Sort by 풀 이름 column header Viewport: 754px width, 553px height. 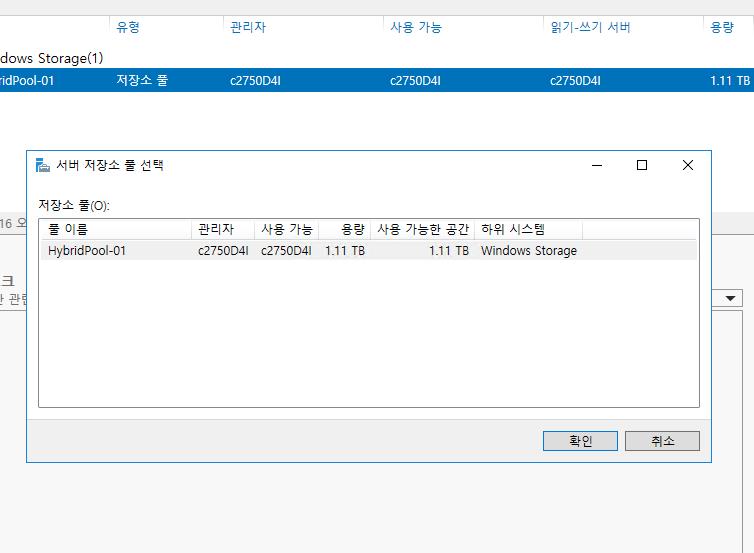[x=116, y=229]
